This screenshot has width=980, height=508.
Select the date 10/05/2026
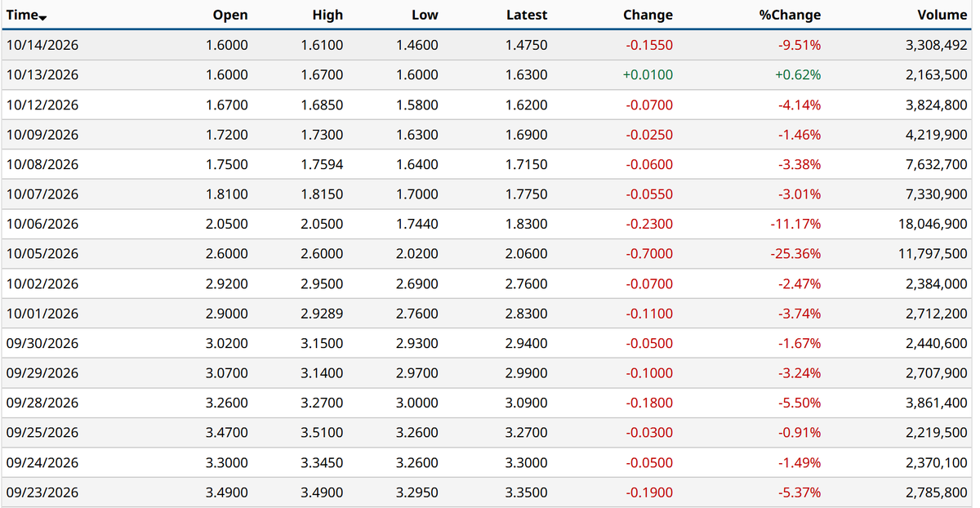tap(42, 254)
